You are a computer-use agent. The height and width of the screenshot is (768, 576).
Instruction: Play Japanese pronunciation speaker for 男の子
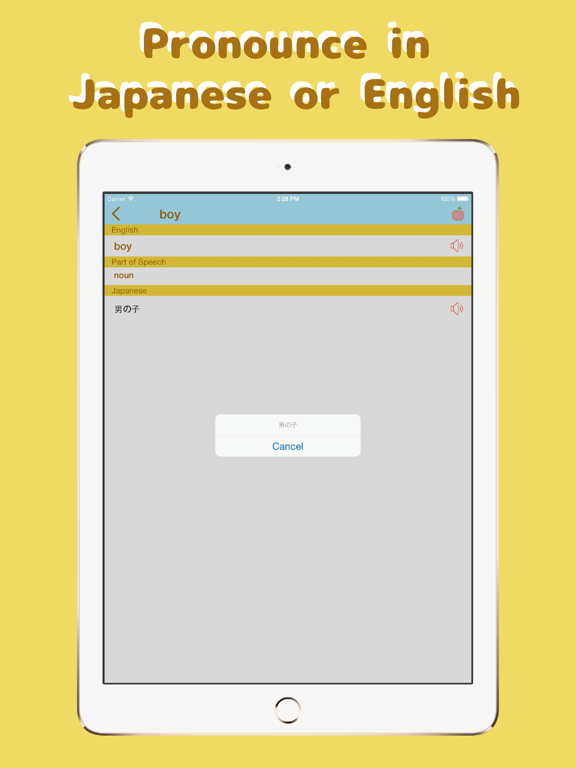[x=456, y=308]
